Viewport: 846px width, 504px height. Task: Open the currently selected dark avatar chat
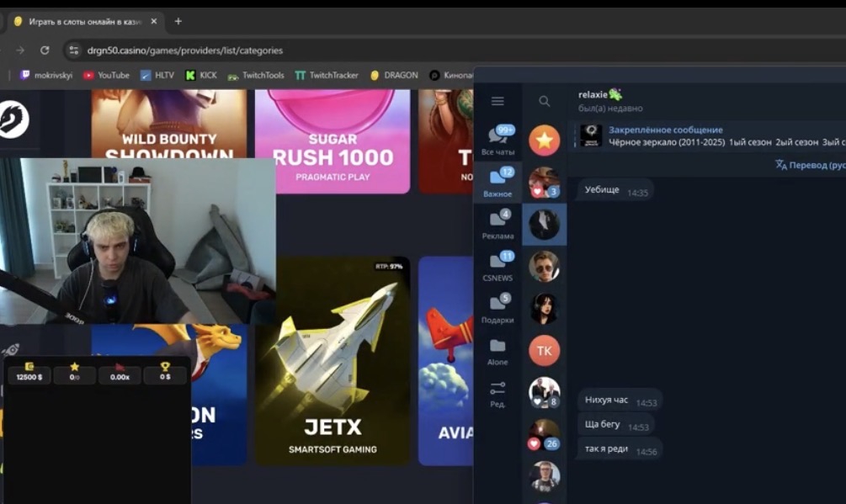click(545, 225)
